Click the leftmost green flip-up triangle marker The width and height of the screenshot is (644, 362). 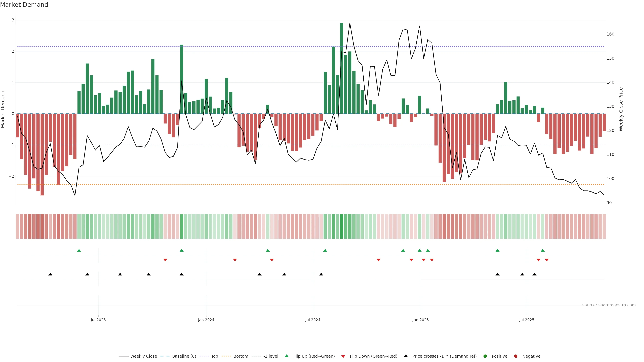point(79,251)
